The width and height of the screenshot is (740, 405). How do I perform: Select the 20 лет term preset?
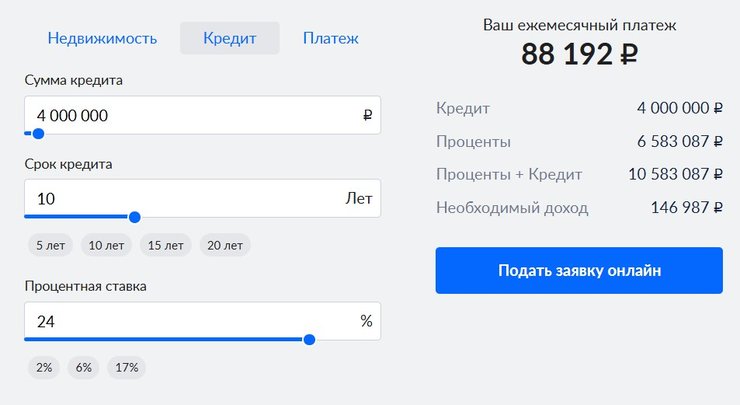coord(225,245)
